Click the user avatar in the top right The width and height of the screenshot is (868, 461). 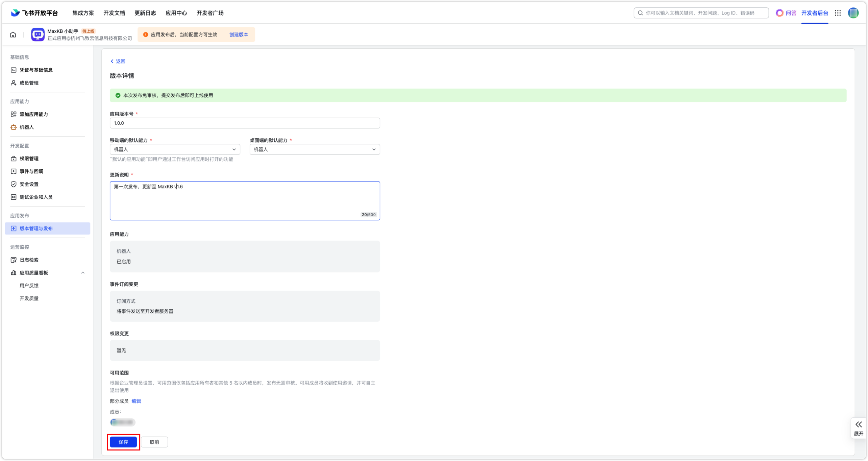tap(853, 13)
